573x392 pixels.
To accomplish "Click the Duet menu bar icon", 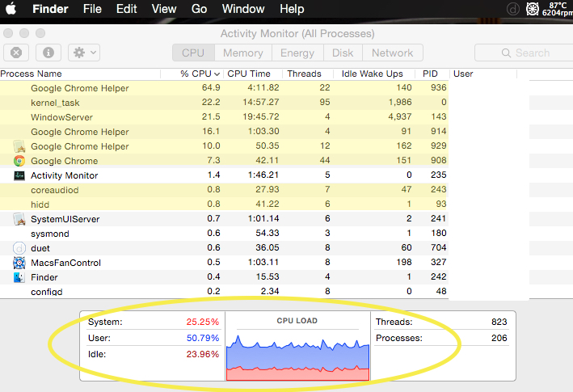I will (513, 9).
